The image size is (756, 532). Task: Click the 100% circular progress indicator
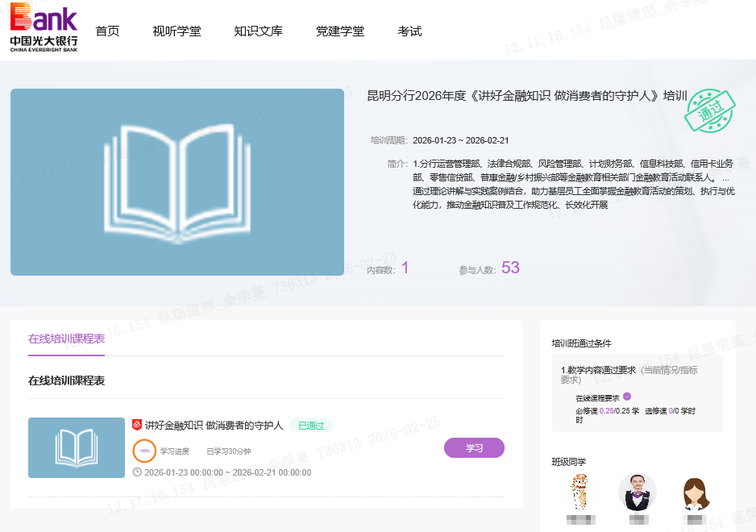[144, 451]
